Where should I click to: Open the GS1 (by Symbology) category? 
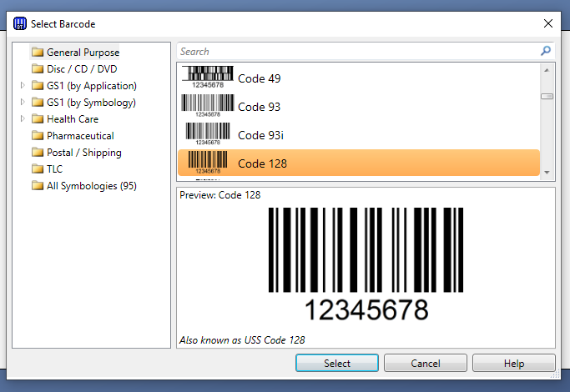point(91,103)
